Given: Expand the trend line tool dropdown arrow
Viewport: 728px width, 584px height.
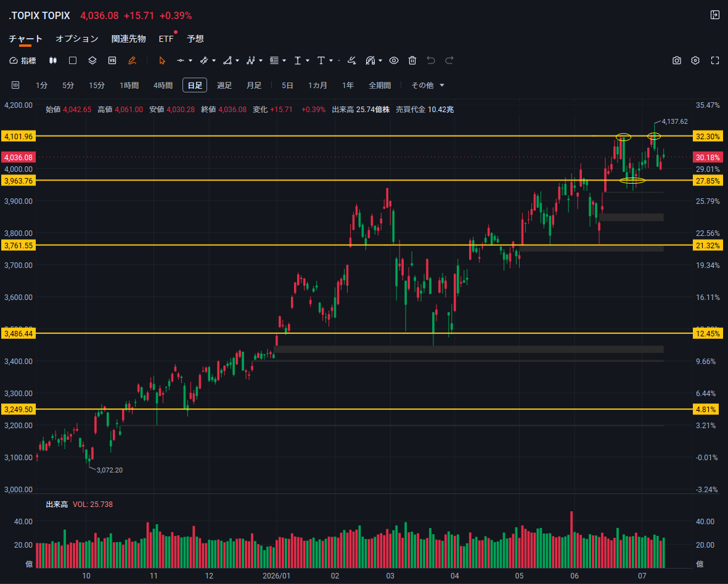Looking at the screenshot, I should 214,61.
